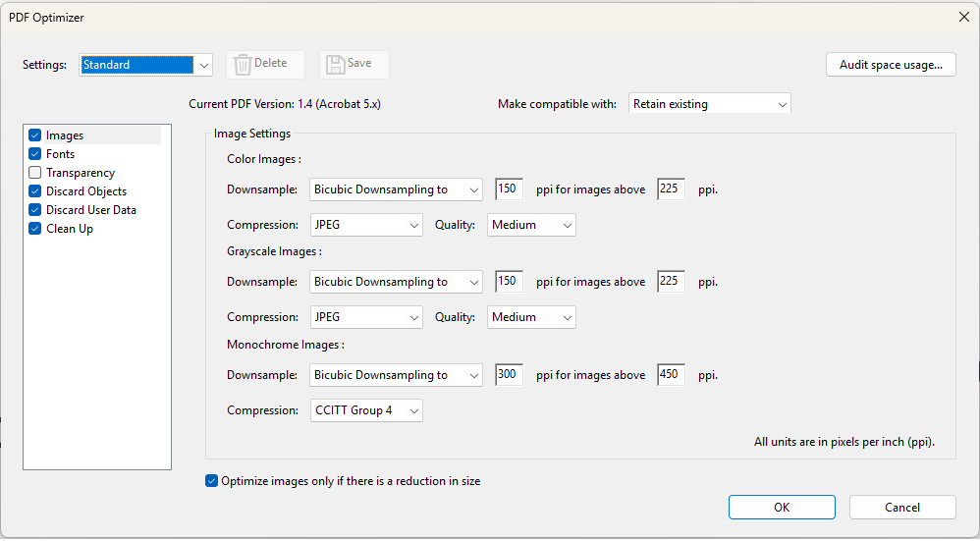Viewport: 980px width, 541px height.
Task: Select the Discard User Data panel item
Action: (x=91, y=210)
